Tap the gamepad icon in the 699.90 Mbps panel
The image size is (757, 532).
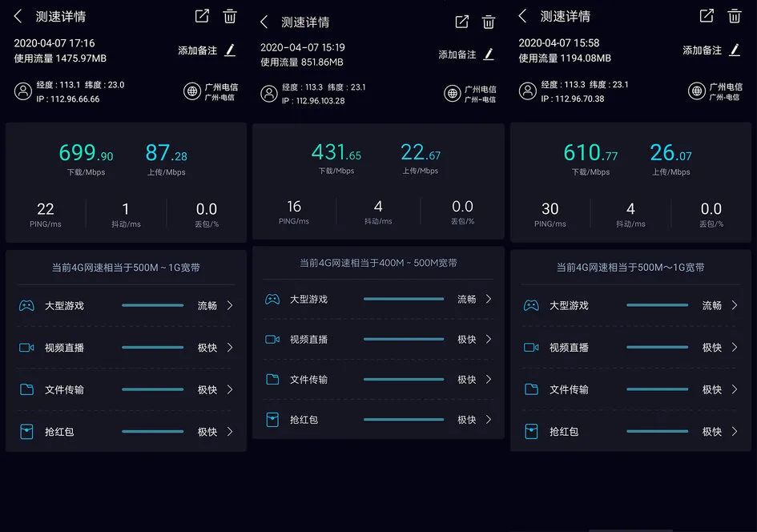click(x=26, y=305)
